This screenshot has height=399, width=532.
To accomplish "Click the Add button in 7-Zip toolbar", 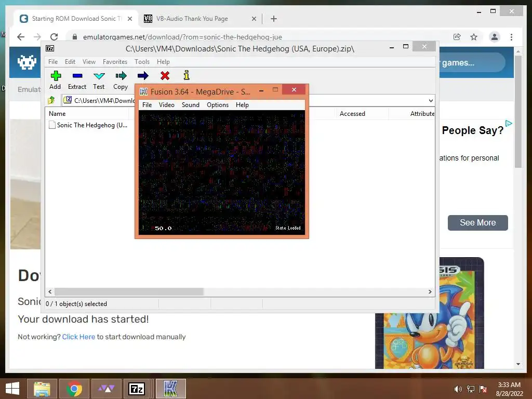I will tap(55, 80).
